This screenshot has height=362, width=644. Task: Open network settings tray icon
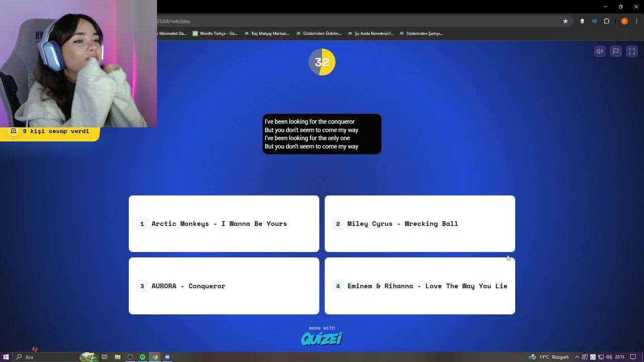click(601, 357)
